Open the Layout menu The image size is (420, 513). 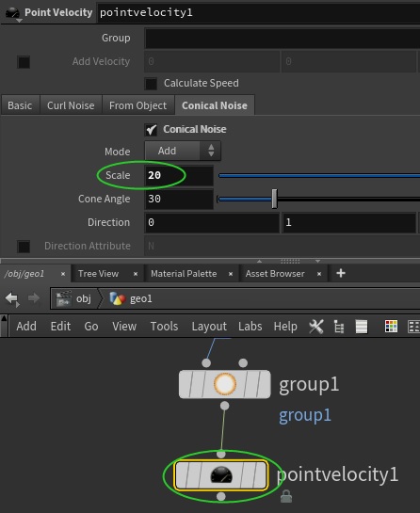209,327
